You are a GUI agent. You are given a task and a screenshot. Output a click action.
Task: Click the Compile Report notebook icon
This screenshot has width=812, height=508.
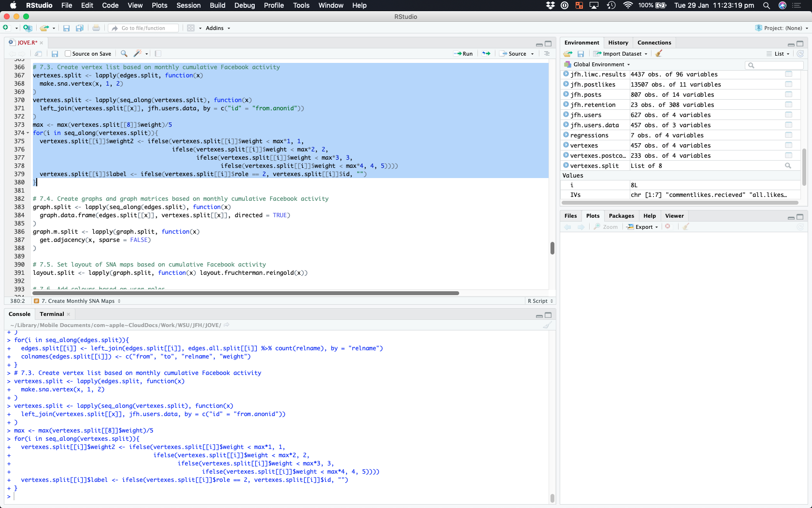pos(158,54)
